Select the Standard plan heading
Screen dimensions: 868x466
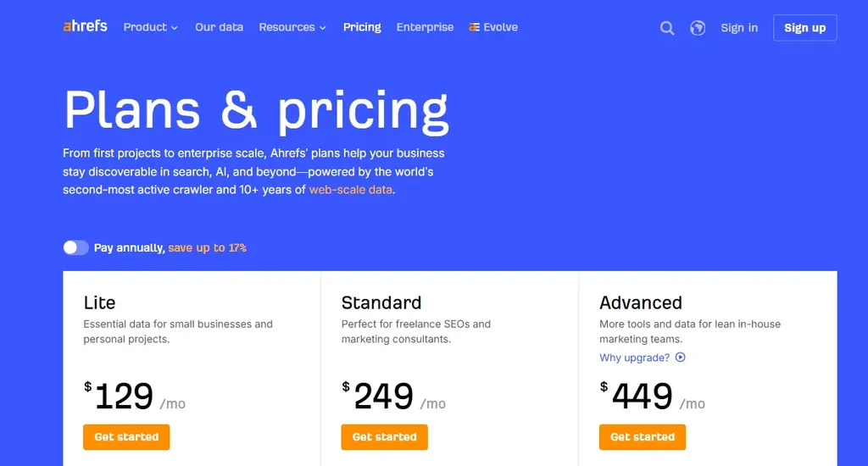(x=381, y=302)
